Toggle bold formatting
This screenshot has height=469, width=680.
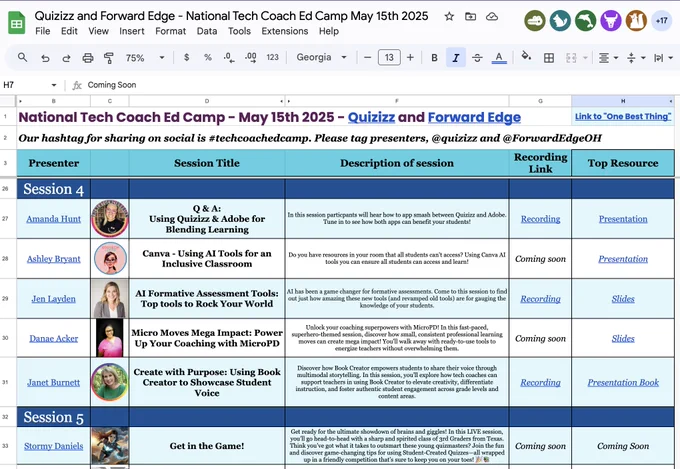(x=434, y=58)
